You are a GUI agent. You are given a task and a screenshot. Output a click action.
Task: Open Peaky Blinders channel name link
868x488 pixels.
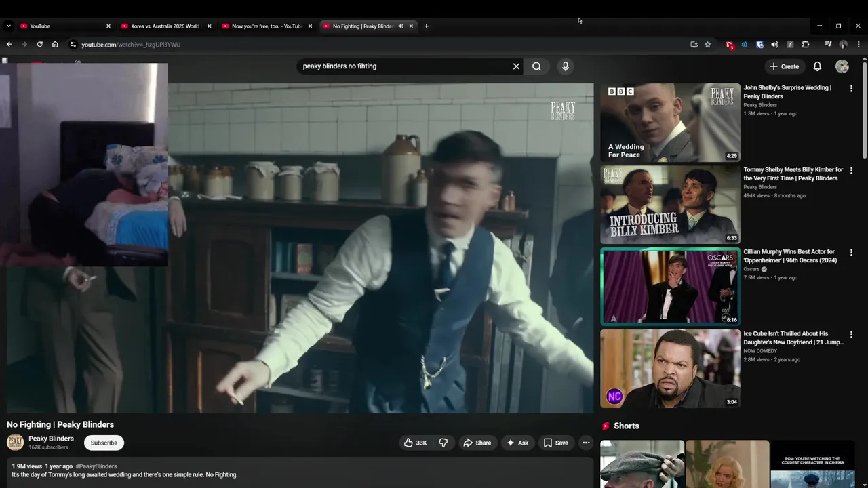coord(51,439)
